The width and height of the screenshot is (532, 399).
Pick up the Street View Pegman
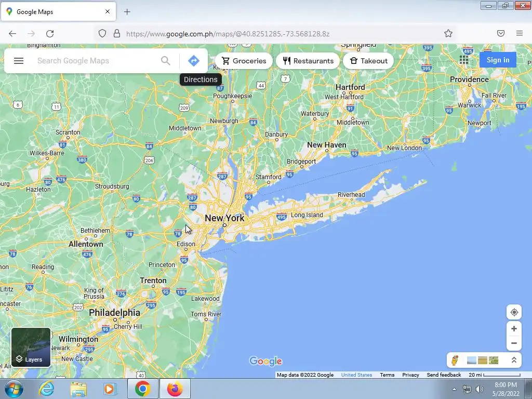coord(455,360)
